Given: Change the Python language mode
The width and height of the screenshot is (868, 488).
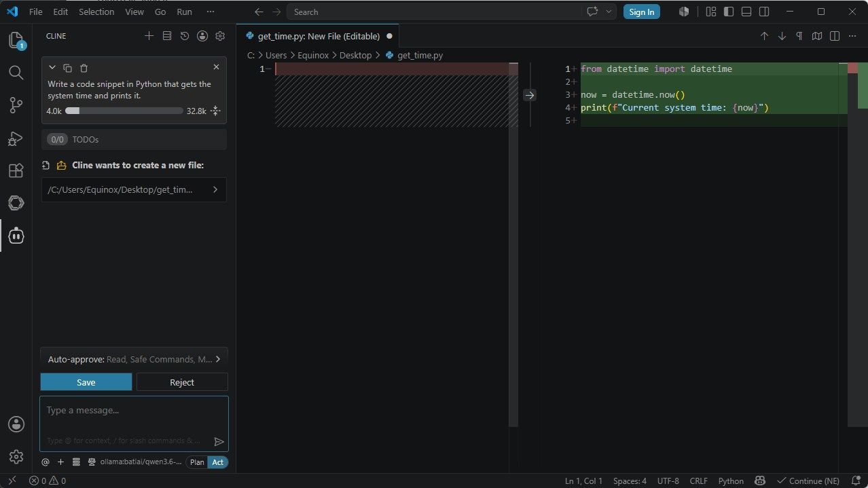Looking at the screenshot, I should coord(731,481).
